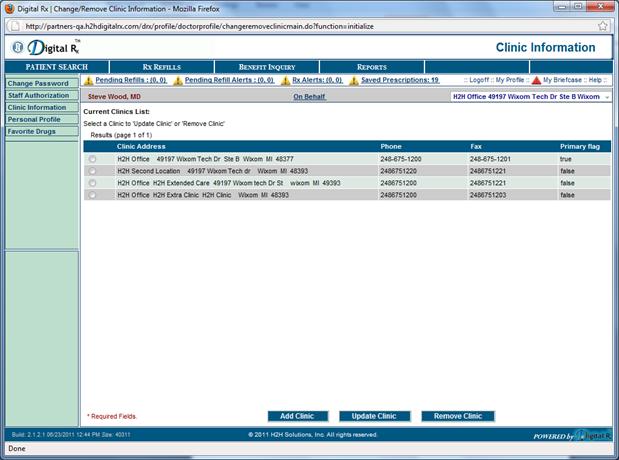Screen dimensions: 619x460
Task: Click the Rx Alerts warning icon
Action: click(x=284, y=80)
